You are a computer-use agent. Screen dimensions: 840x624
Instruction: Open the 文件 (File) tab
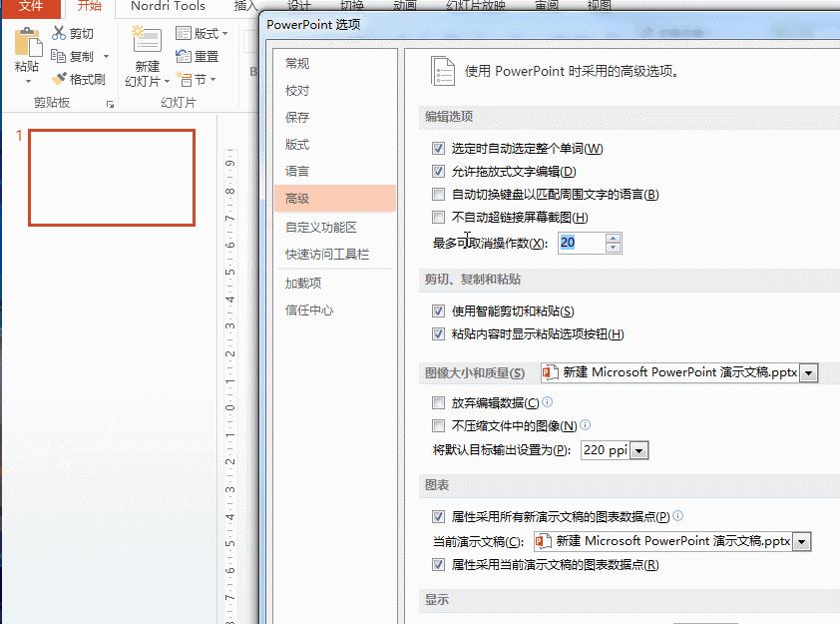[31, 7]
